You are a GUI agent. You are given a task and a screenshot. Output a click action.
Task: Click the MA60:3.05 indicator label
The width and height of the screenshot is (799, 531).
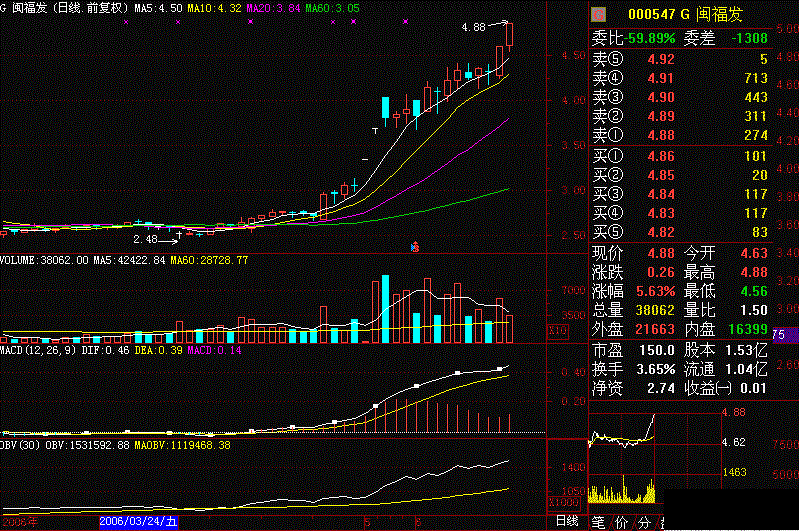pyautogui.click(x=332, y=8)
